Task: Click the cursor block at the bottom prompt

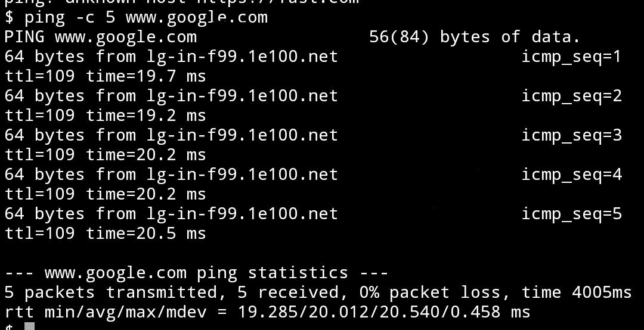Action: pyautogui.click(x=30, y=326)
